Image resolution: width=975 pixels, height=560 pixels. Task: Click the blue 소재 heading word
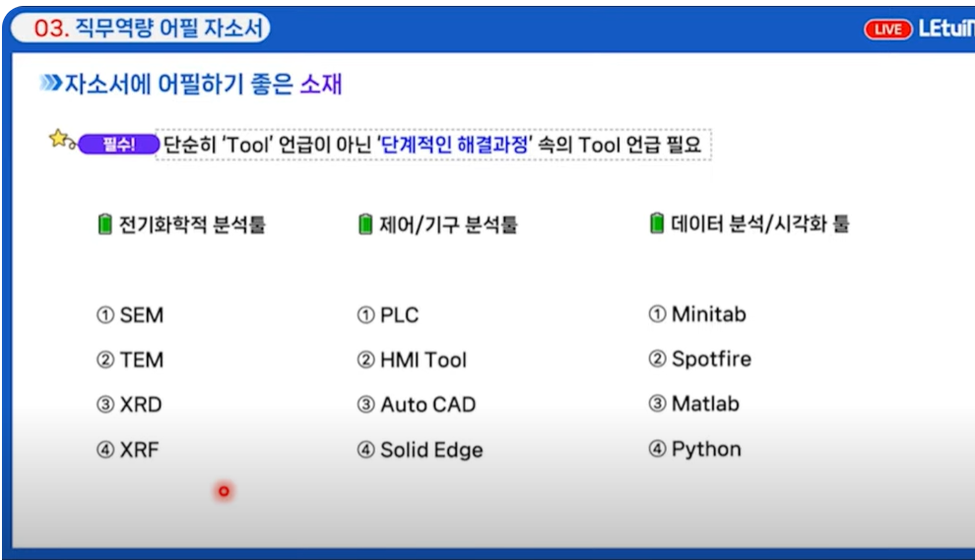pyautogui.click(x=321, y=85)
